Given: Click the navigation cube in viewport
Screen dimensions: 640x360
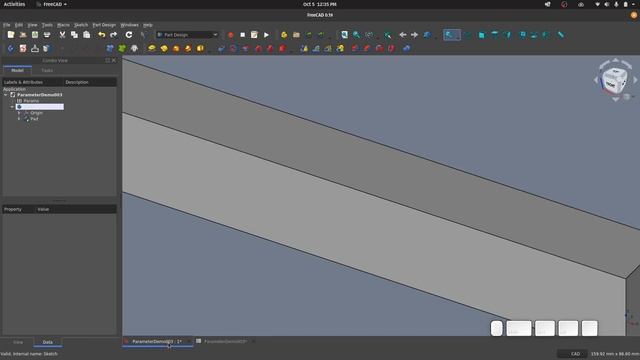Looking at the screenshot, I should click(x=614, y=80).
